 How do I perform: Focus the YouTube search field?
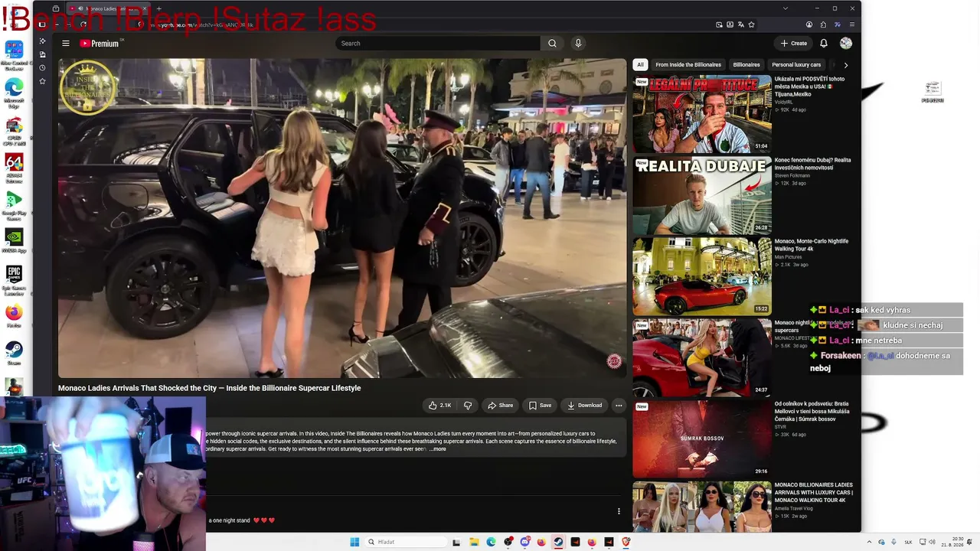click(x=438, y=44)
